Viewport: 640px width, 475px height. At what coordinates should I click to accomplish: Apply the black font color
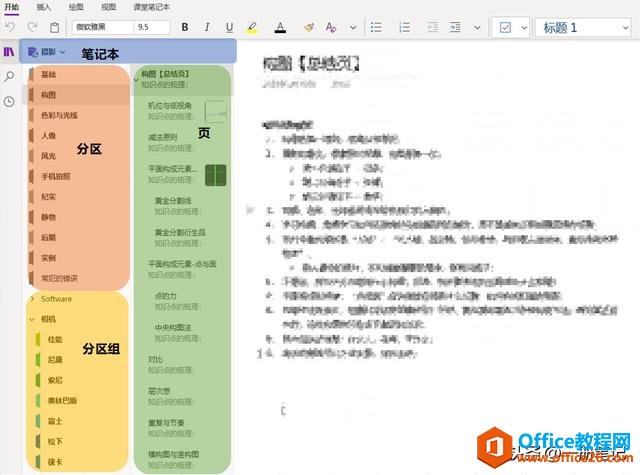click(x=280, y=27)
